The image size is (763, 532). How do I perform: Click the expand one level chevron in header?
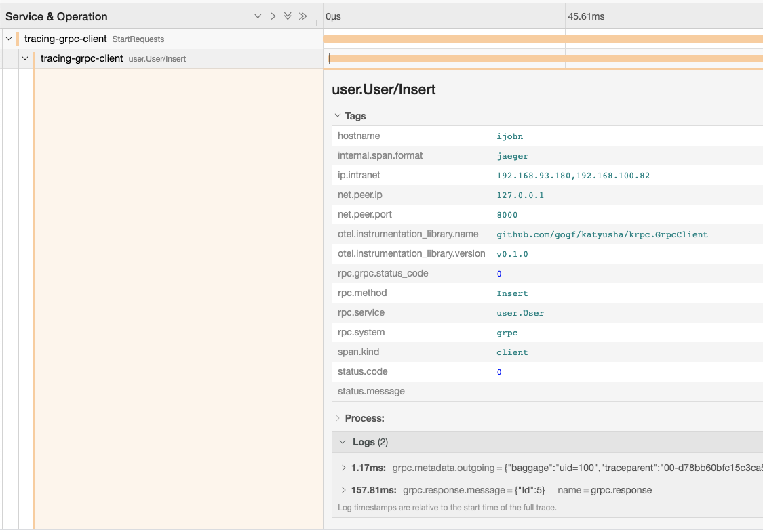258,16
